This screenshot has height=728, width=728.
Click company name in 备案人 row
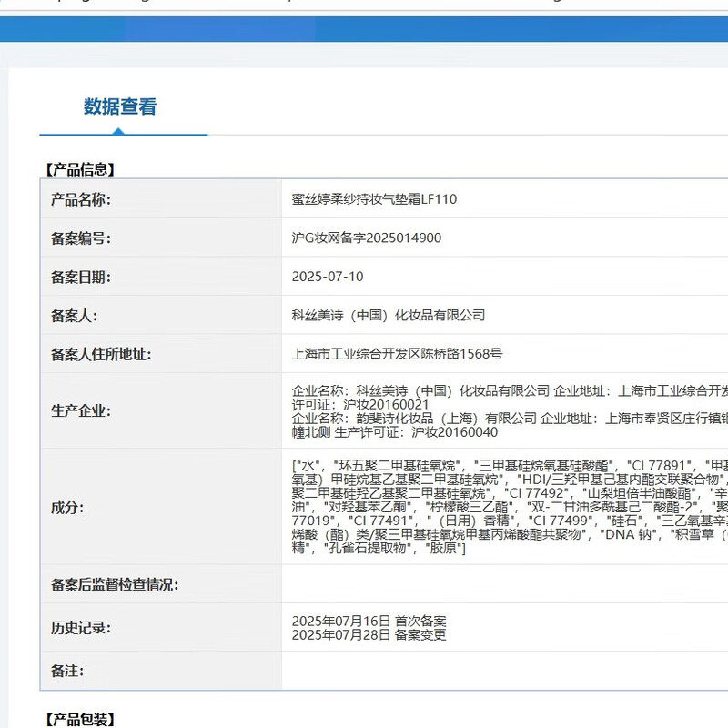click(x=389, y=316)
